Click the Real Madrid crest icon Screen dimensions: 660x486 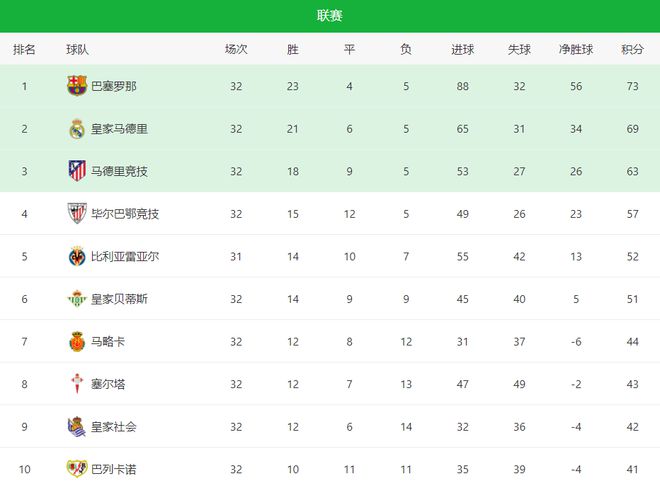coord(76,129)
